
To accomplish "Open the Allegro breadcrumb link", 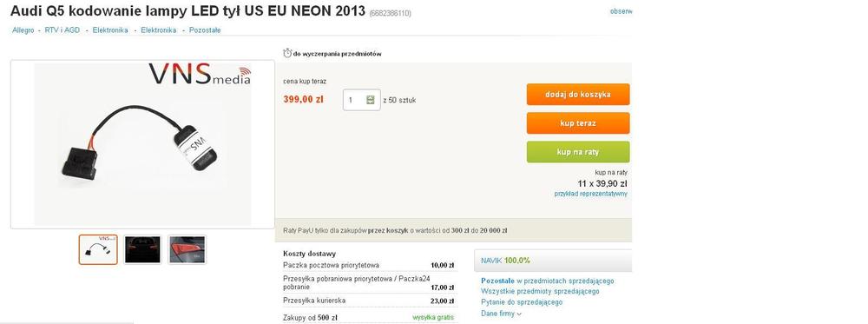I will [x=23, y=30].
